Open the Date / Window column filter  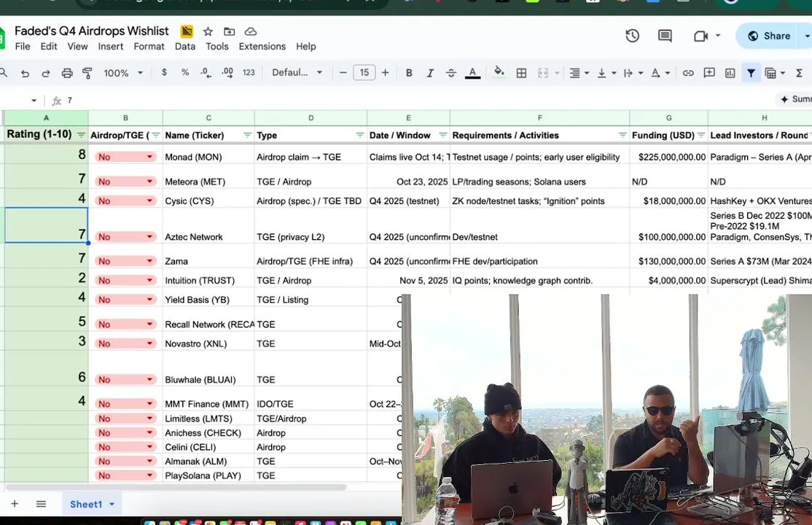442,136
